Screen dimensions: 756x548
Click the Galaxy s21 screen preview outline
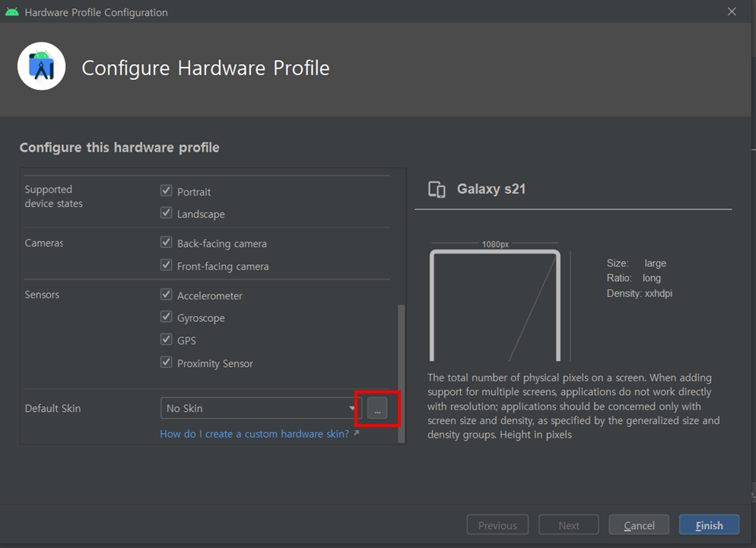[x=495, y=305]
